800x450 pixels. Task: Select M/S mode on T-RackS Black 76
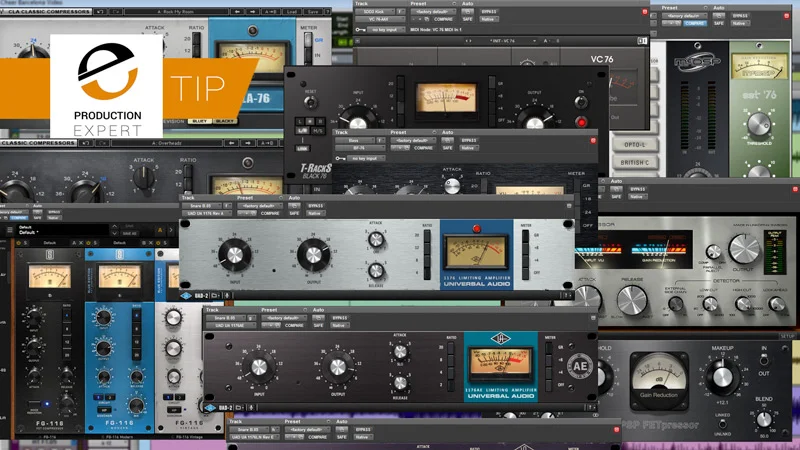click(317, 131)
